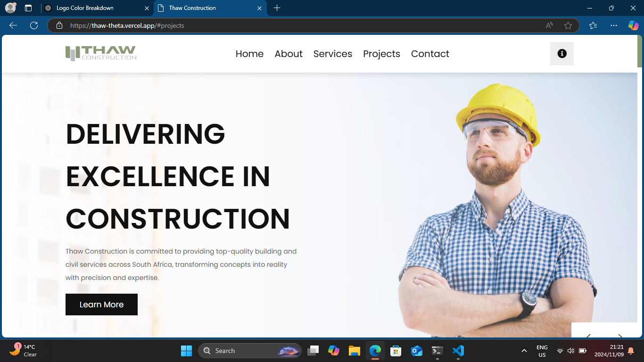Click the page vertical scrollbar thumb
644x362 pixels.
click(x=640, y=51)
